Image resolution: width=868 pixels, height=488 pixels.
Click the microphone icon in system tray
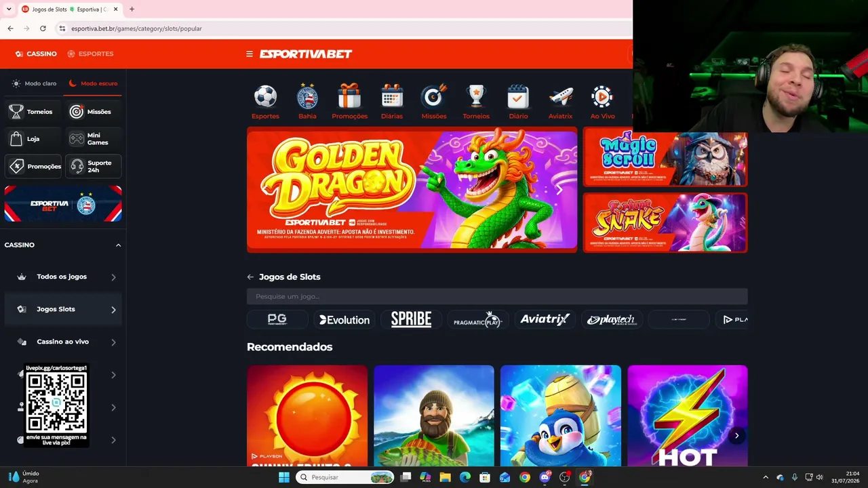tap(794, 477)
